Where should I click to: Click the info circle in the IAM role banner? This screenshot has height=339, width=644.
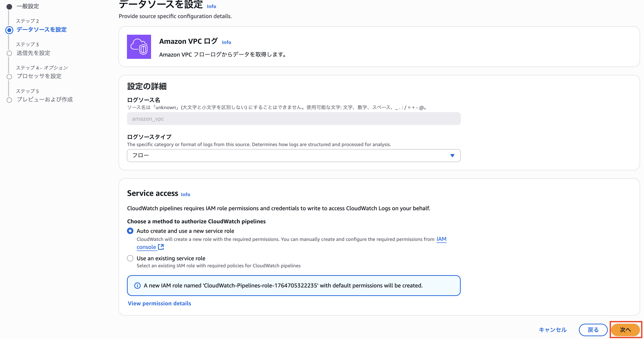click(137, 285)
